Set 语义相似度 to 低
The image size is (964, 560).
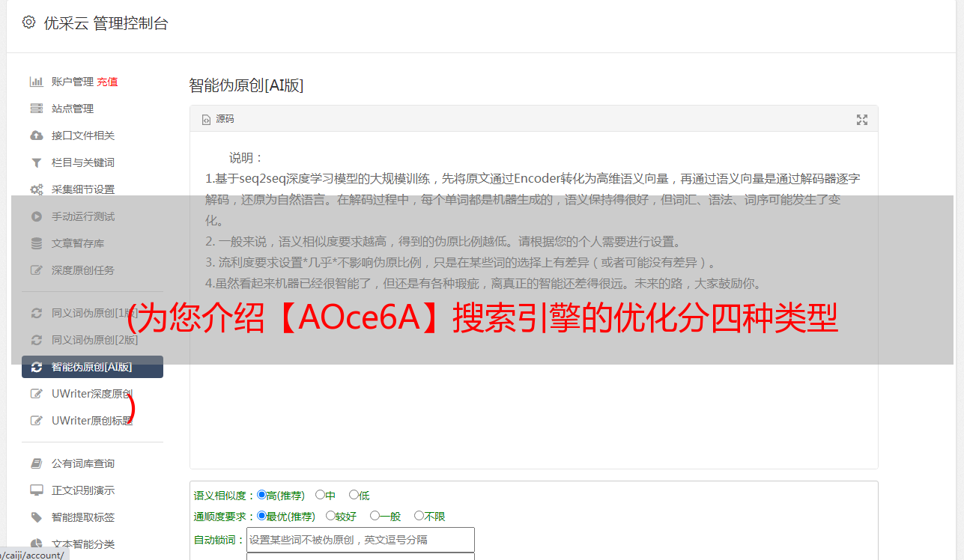click(x=354, y=495)
